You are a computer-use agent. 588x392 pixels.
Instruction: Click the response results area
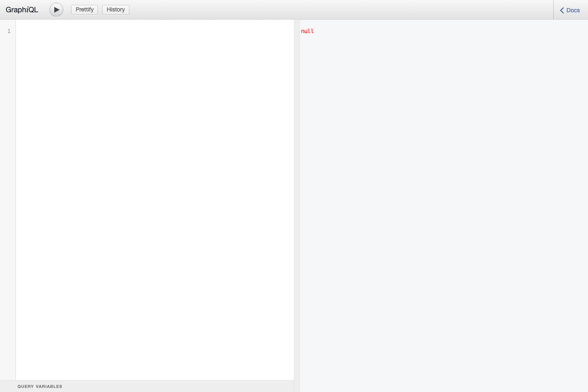[441, 163]
